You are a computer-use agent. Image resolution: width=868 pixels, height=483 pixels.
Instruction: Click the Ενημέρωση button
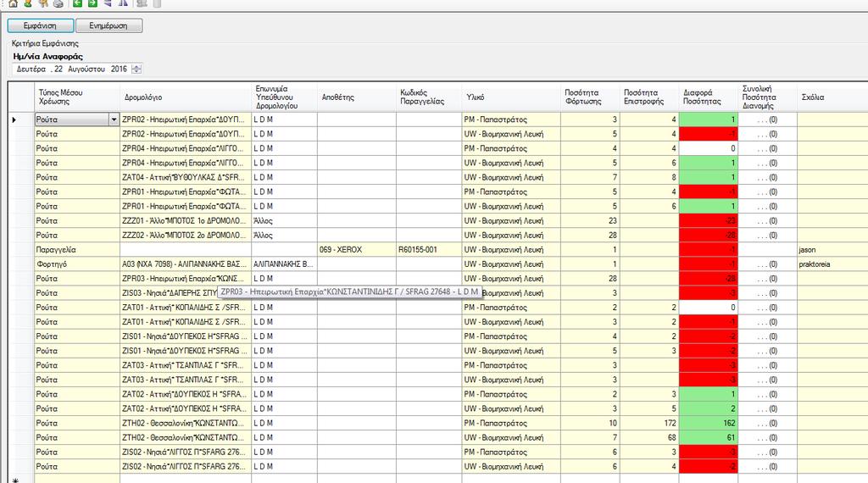pyautogui.click(x=108, y=25)
